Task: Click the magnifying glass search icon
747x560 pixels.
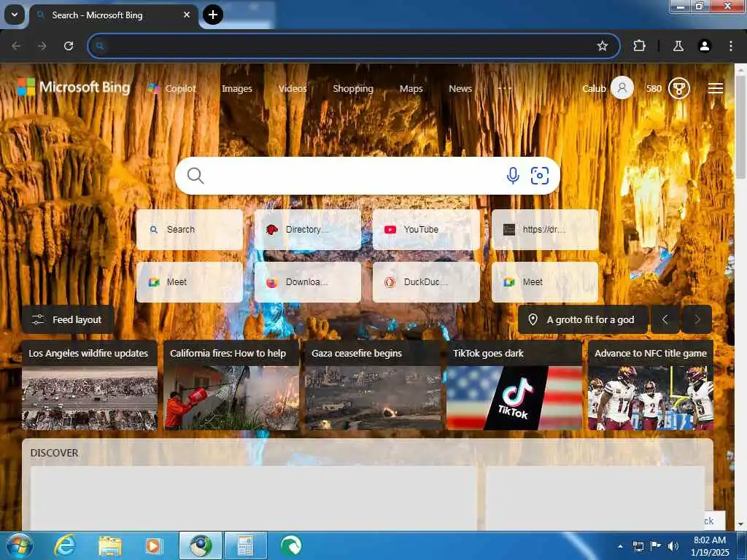Action: 196,176
